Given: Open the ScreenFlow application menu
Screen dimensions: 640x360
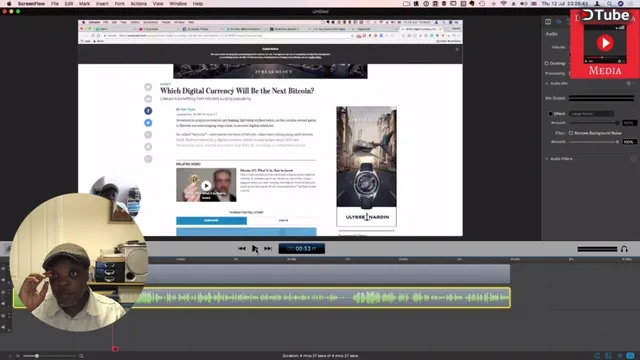Looking at the screenshot, I should (x=31, y=4).
